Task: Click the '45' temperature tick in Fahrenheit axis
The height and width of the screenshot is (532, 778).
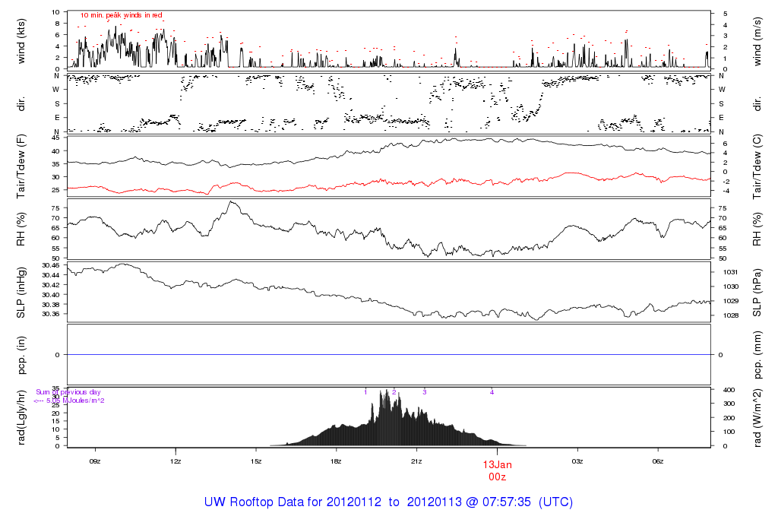Action: pos(55,138)
